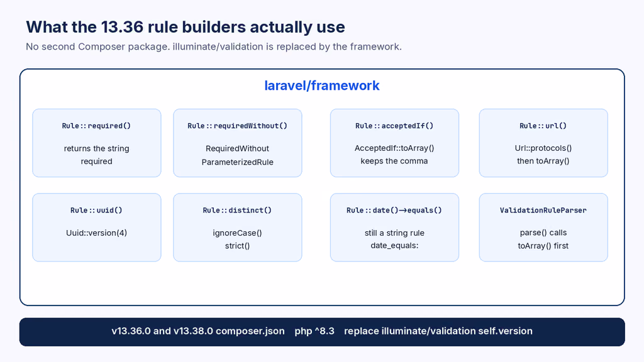The width and height of the screenshot is (644, 362).
Task: Select the 'Rule::uuid()' card
Action: tap(96, 228)
